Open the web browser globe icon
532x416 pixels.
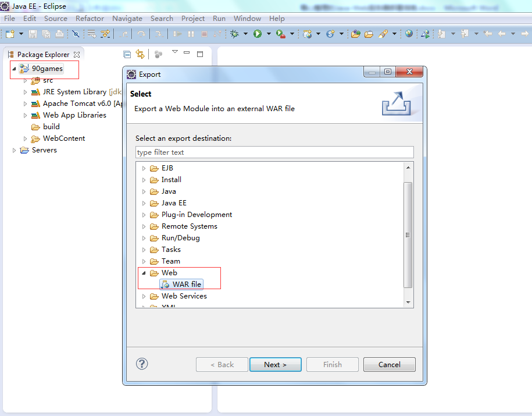(x=409, y=33)
